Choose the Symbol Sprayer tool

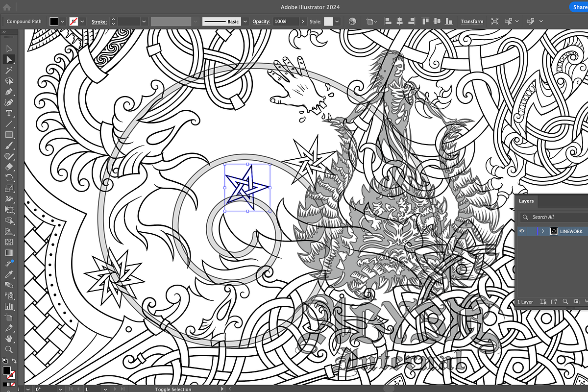click(x=9, y=295)
